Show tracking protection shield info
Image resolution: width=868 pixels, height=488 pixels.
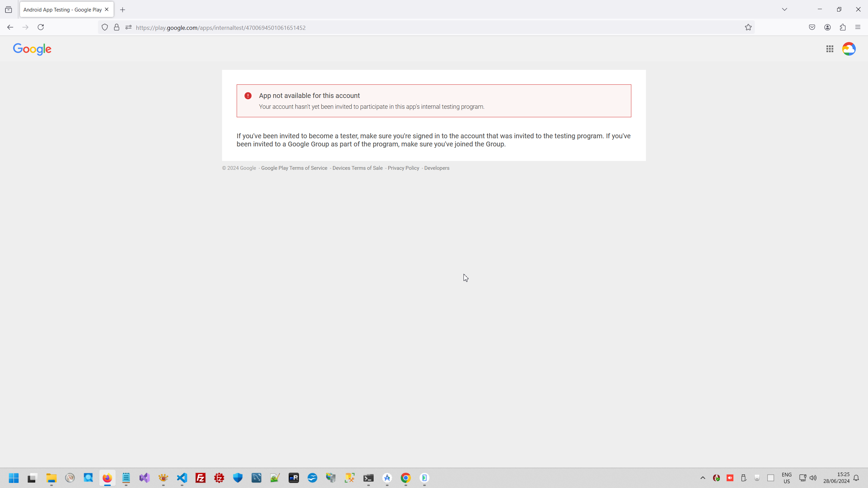pos(105,27)
